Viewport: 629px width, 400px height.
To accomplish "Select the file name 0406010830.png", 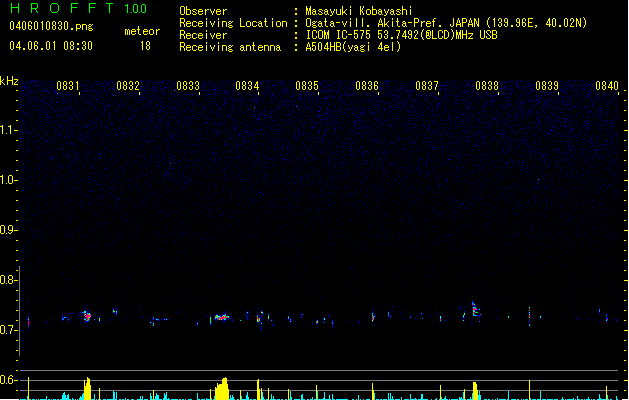I will 51,26.
